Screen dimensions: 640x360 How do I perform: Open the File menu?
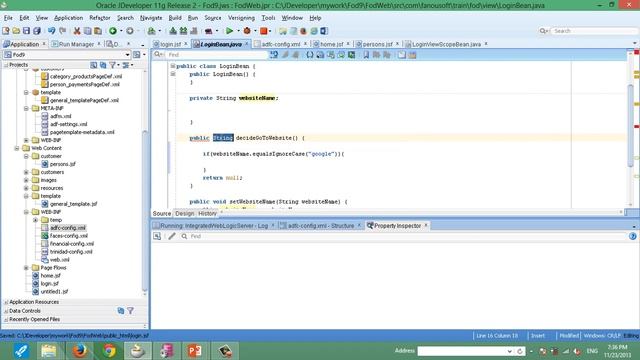tap(8, 18)
